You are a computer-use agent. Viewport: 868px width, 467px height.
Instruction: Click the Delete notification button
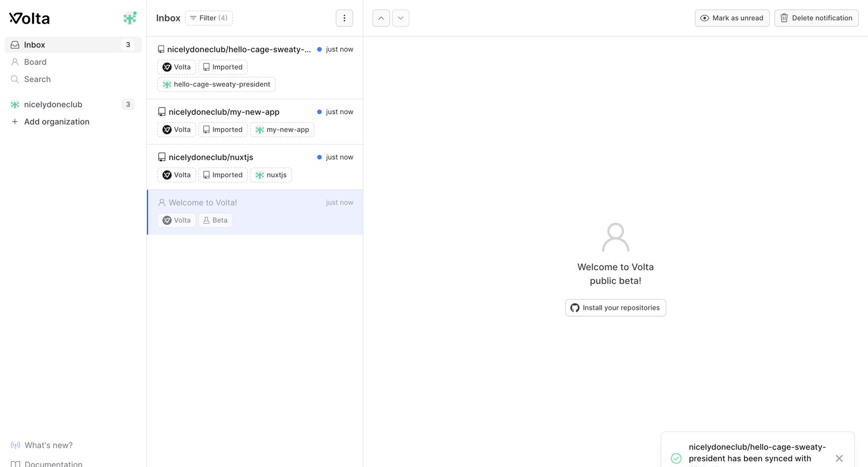[816, 18]
